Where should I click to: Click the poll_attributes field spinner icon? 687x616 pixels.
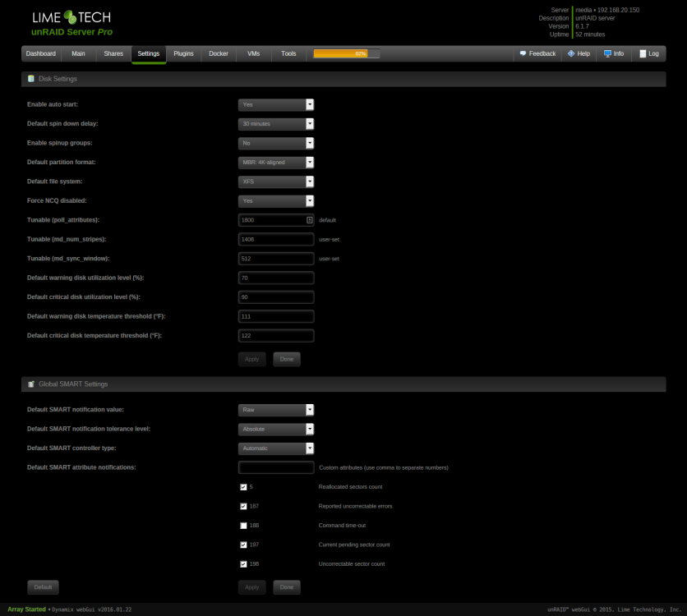pos(309,220)
